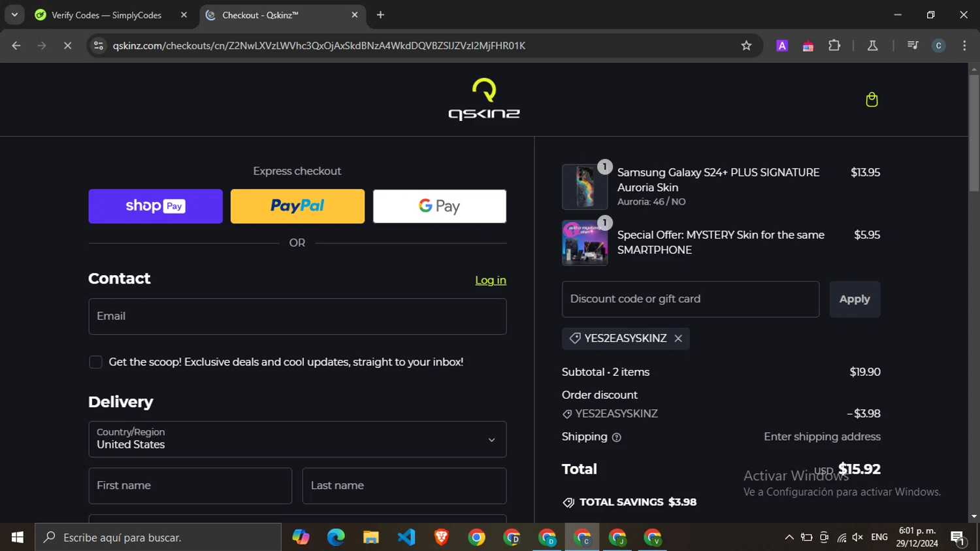Pay with Shop Pay button
The width and height of the screenshot is (980, 551).
coord(155,207)
